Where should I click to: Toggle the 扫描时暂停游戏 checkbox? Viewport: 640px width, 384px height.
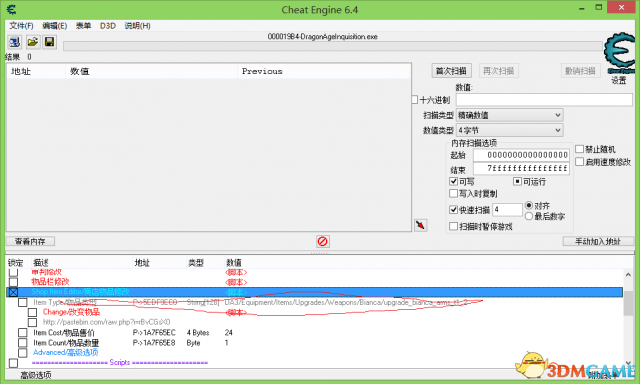click(x=453, y=226)
